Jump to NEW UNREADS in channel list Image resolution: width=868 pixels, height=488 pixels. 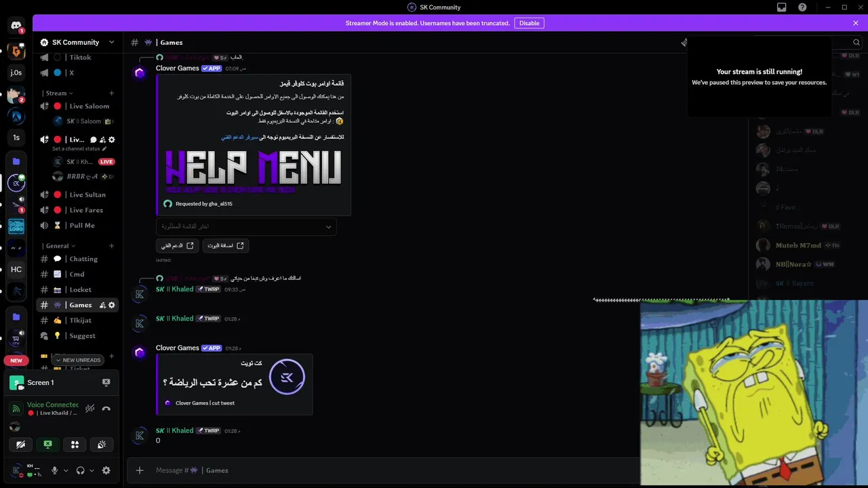[x=77, y=360]
